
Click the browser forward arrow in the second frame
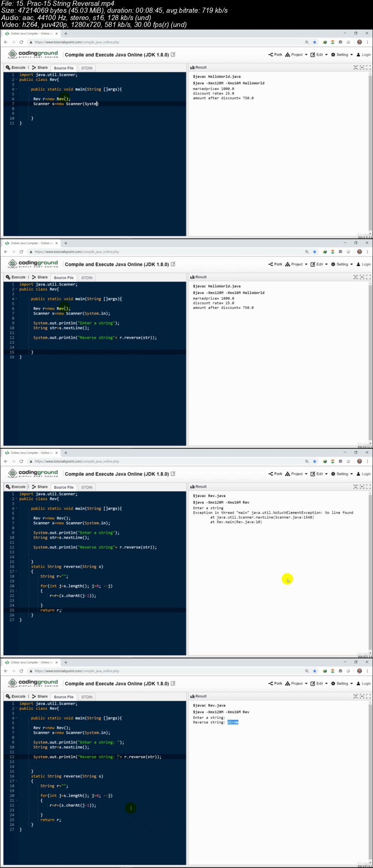tap(13, 252)
